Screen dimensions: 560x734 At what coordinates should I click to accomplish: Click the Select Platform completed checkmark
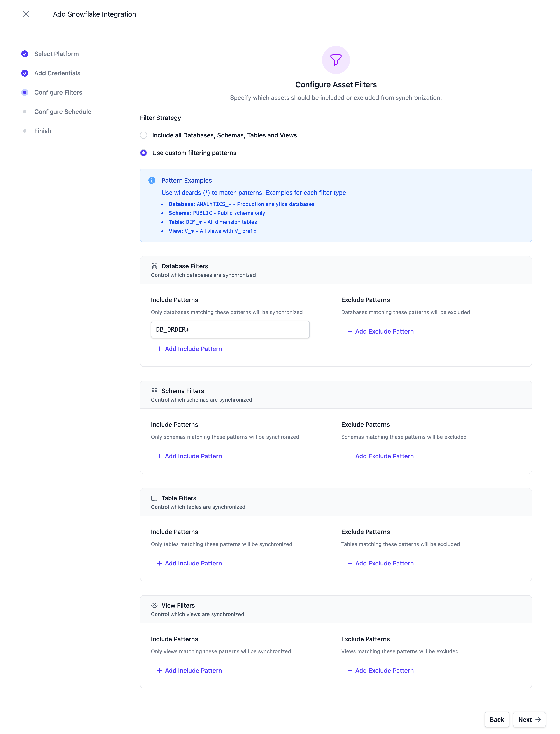pos(25,54)
